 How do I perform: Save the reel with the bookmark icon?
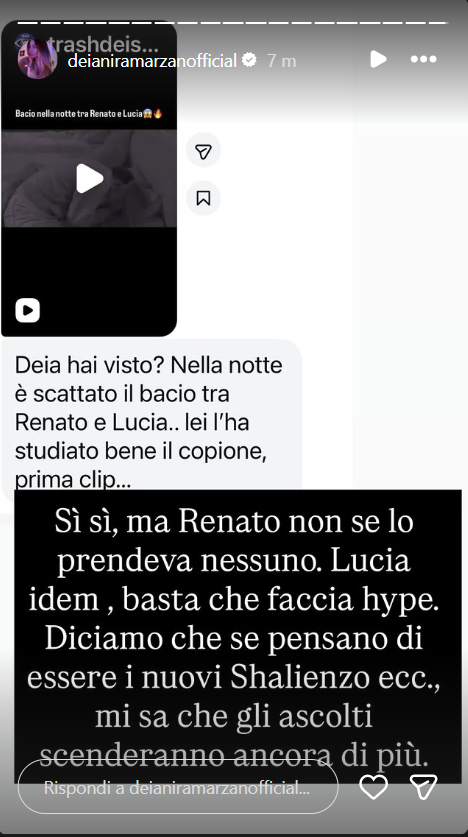click(203, 199)
